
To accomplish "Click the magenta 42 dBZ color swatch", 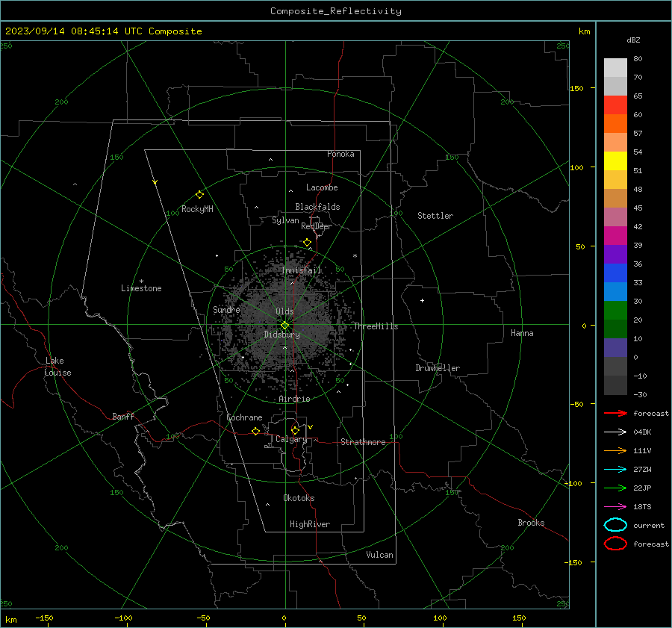I will coord(615,235).
